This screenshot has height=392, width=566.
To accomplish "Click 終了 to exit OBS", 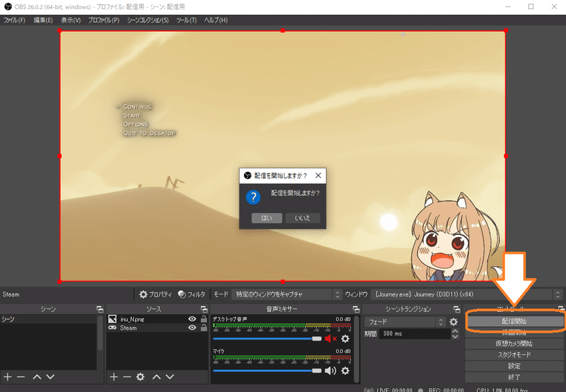I will click(x=514, y=377).
